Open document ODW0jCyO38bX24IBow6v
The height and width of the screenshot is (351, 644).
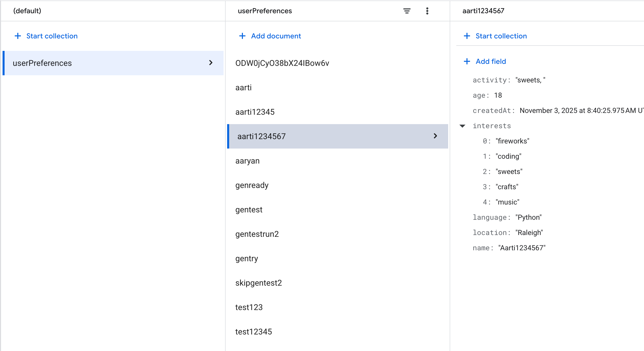[282, 63]
